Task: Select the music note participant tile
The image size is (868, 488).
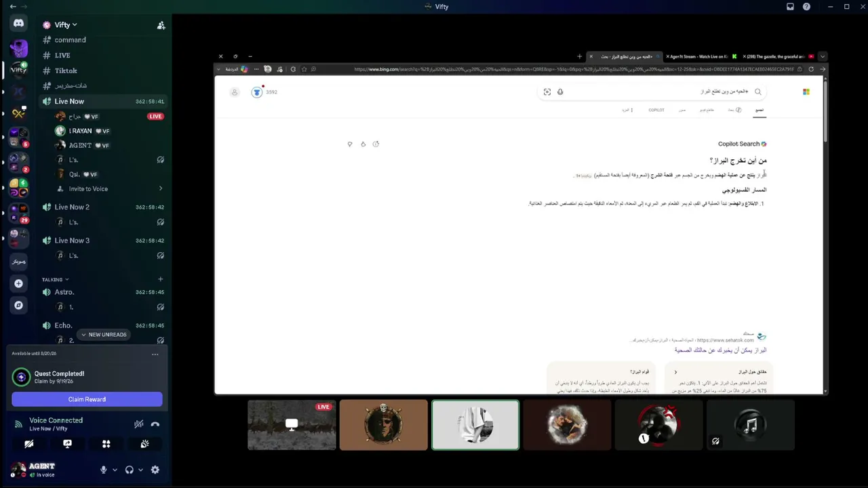Action: pyautogui.click(x=750, y=425)
